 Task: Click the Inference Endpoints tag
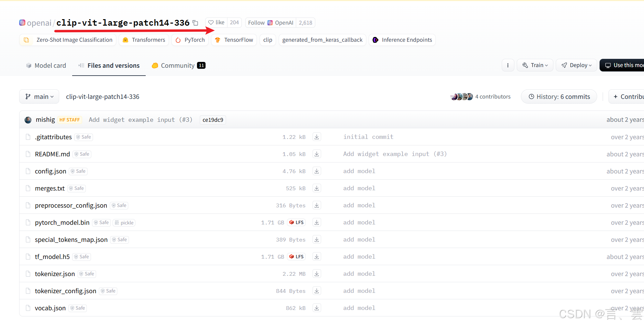(402, 40)
